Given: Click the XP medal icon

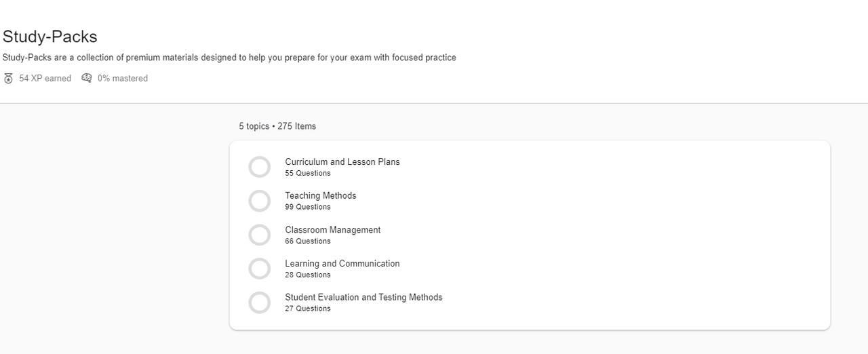Looking at the screenshot, I should [x=8, y=79].
